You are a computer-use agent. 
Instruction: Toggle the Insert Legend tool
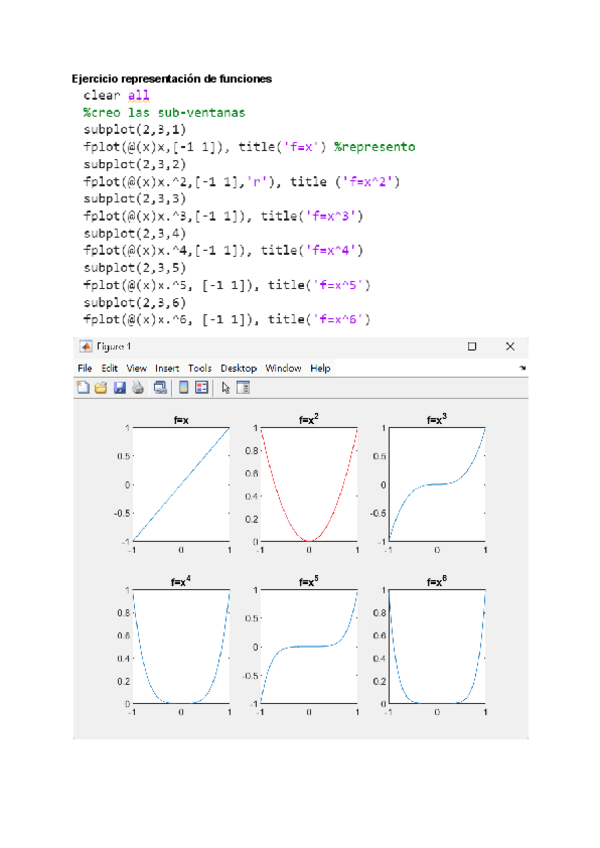(201, 387)
